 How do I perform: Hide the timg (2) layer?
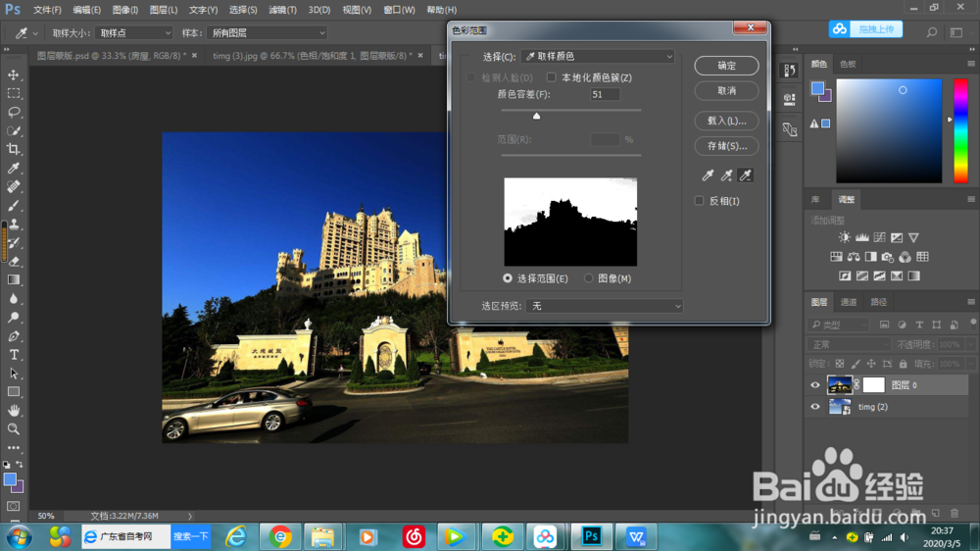click(815, 407)
